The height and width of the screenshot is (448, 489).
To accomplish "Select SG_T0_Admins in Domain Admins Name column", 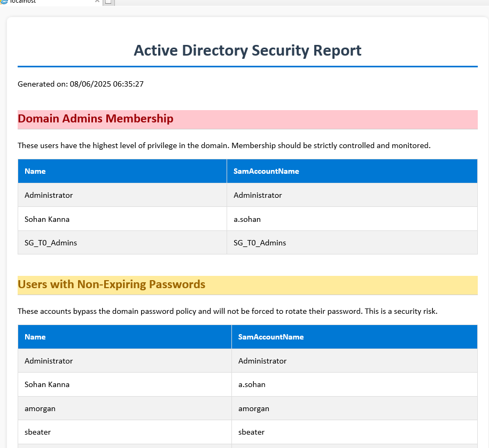I will tap(51, 243).
